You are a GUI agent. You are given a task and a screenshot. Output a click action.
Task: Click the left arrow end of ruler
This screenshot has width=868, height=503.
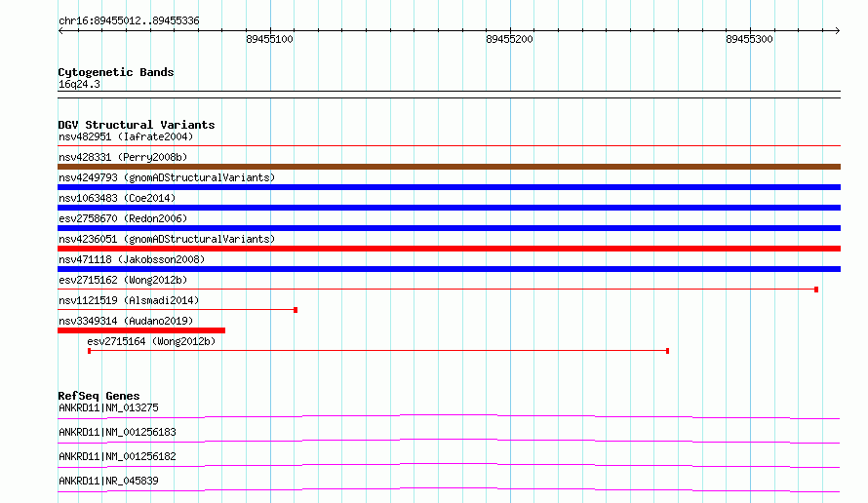(60, 30)
